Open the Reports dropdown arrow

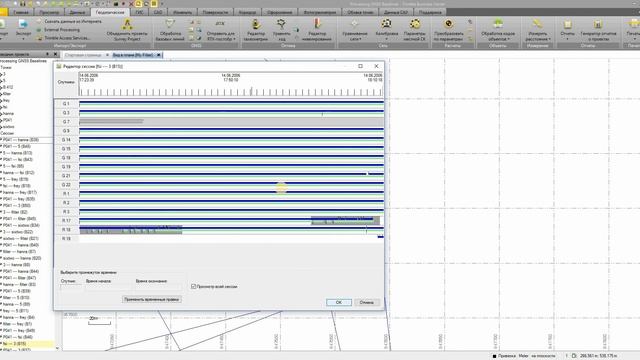click(x=567, y=39)
